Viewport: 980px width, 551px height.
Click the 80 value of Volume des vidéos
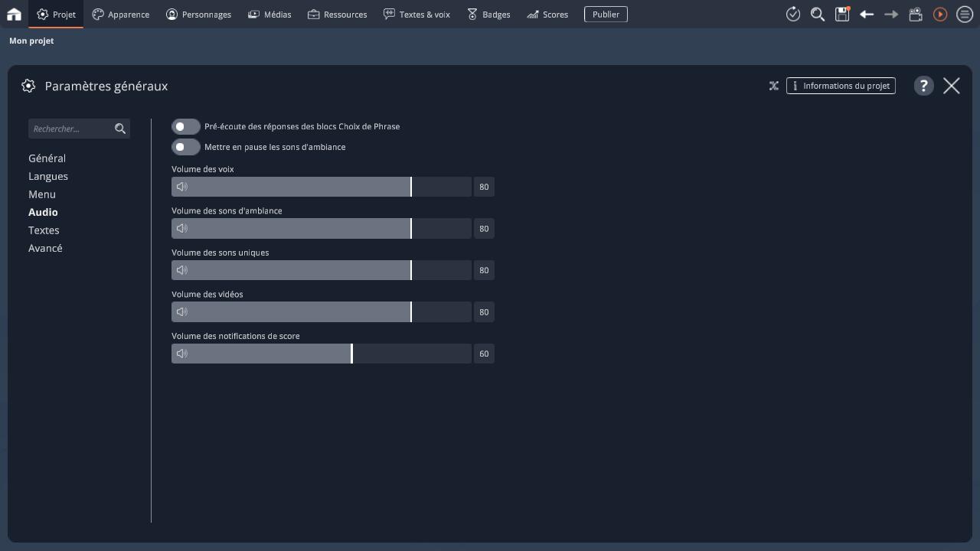[484, 311]
